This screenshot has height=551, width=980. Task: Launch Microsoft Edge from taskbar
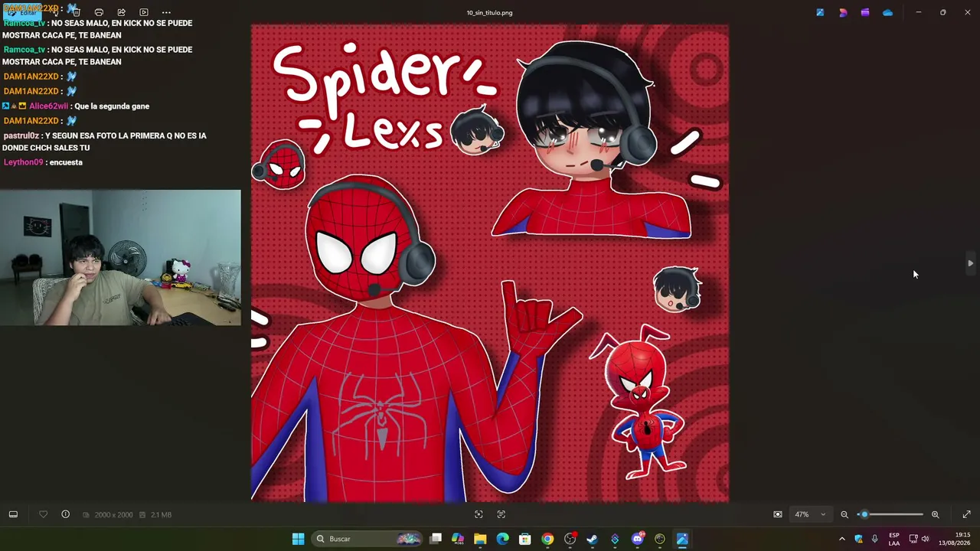coord(502,539)
